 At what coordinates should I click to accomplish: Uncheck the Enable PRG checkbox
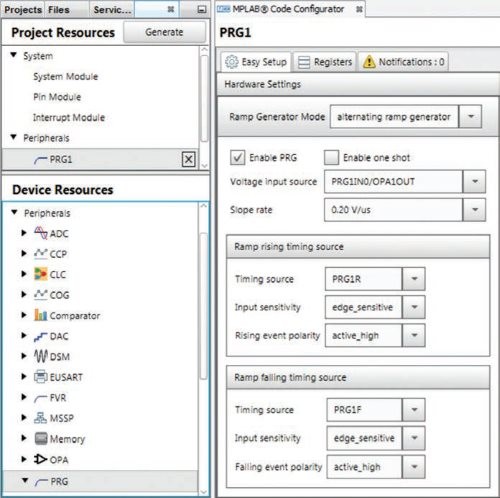click(237, 157)
